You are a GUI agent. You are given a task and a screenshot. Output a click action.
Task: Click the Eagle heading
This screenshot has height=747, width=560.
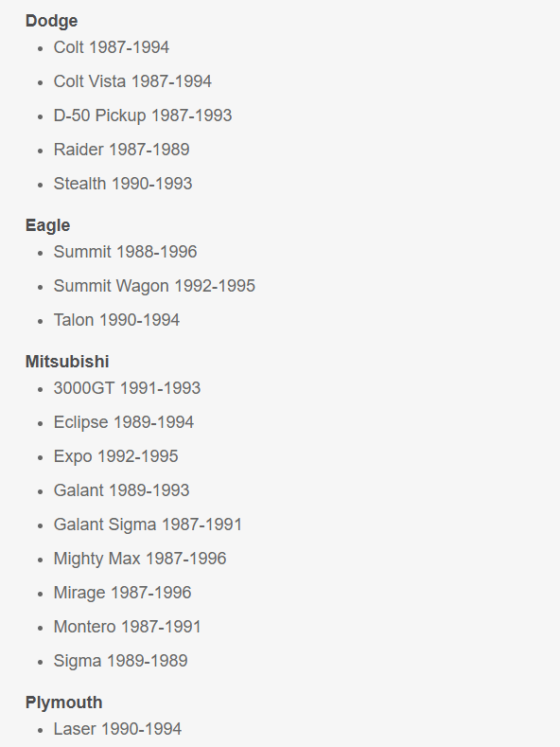pos(47,225)
